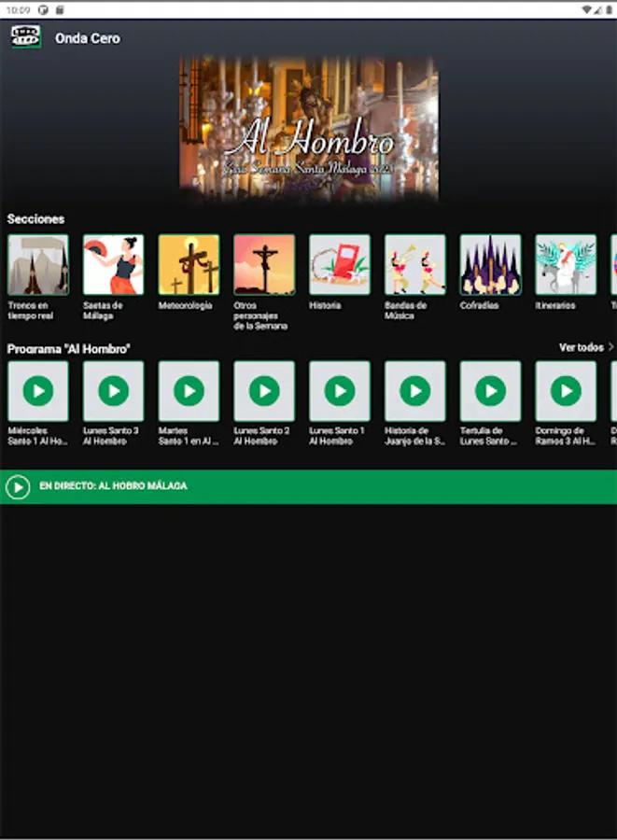Image resolution: width=617 pixels, height=840 pixels.
Task: Tap the SD card notification icon
Action: (x=60, y=9)
